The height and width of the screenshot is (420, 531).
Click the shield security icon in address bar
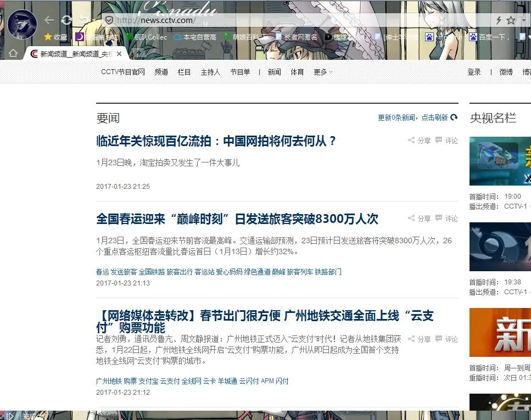click(109, 20)
